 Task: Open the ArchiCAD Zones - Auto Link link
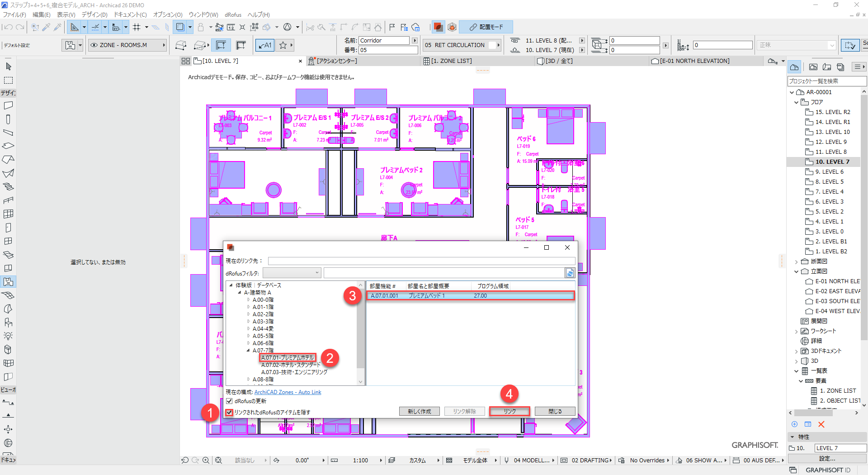tap(288, 392)
